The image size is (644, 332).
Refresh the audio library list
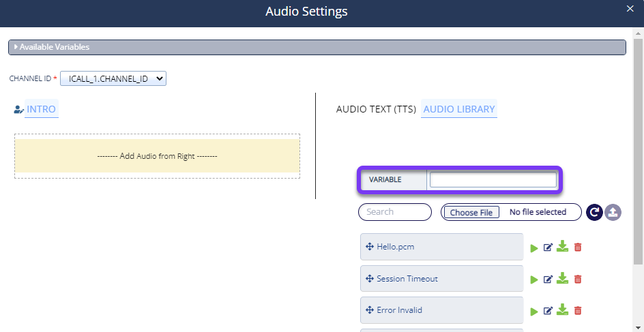click(x=594, y=212)
